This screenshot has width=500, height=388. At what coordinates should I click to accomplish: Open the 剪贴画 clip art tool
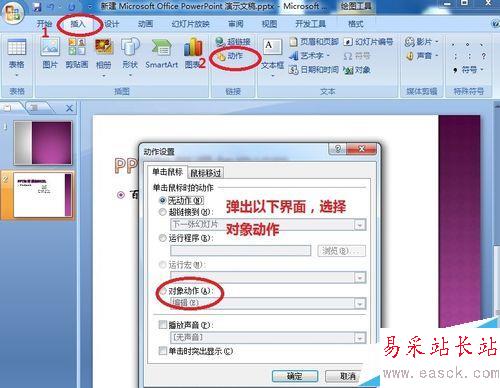pos(77,53)
